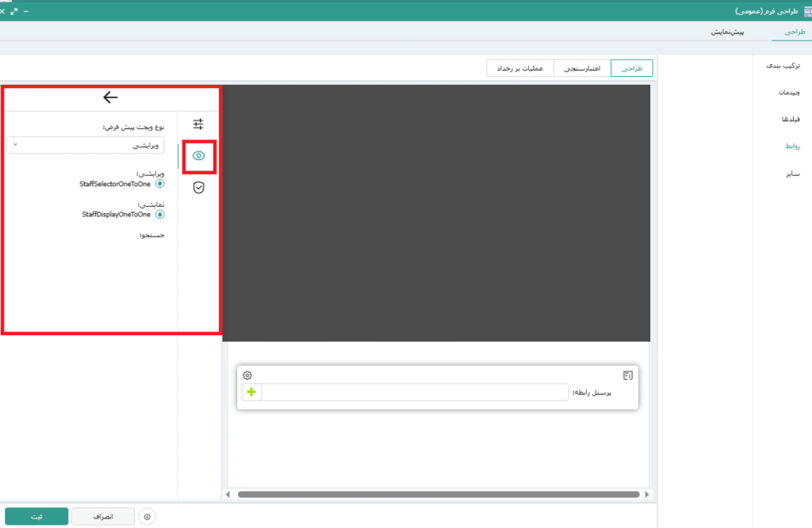This screenshot has width=812, height=528.
Task: Select the StaffSelectorOneToOne radio option
Action: pyautogui.click(x=160, y=183)
